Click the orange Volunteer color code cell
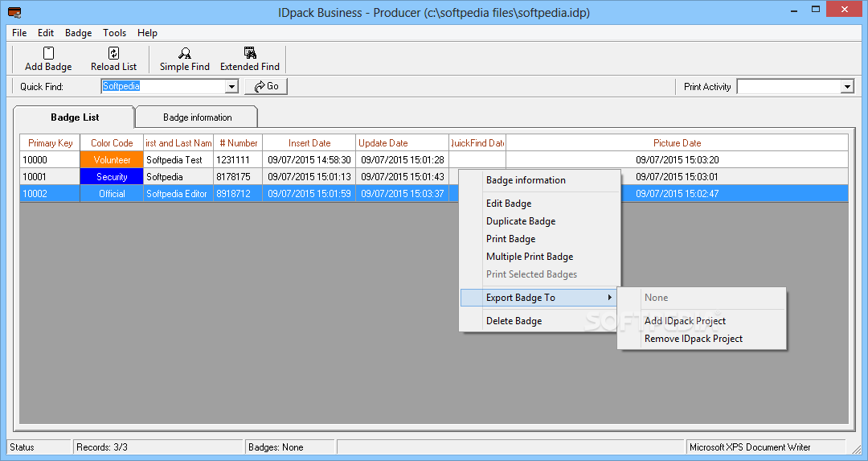Image resolution: width=868 pixels, height=461 pixels. [x=112, y=160]
